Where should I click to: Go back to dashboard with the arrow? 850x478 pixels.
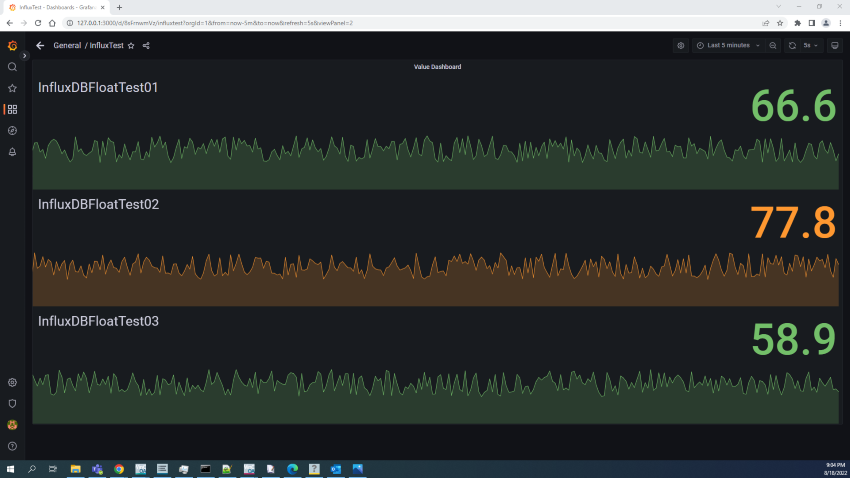(x=40, y=46)
